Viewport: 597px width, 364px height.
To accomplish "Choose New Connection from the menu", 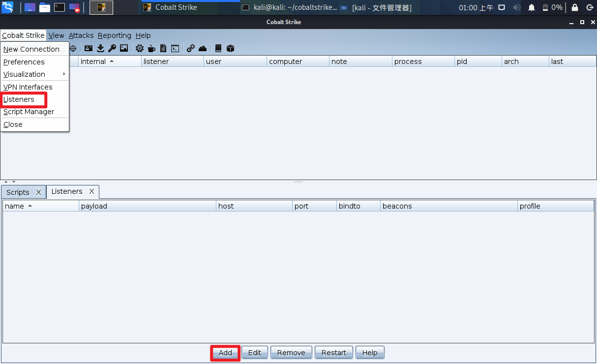I will click(x=35, y=49).
